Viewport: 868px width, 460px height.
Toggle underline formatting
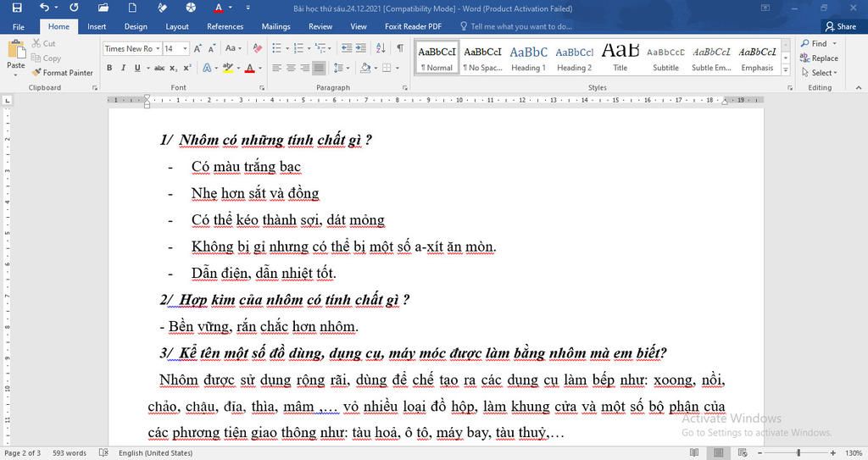click(x=137, y=68)
